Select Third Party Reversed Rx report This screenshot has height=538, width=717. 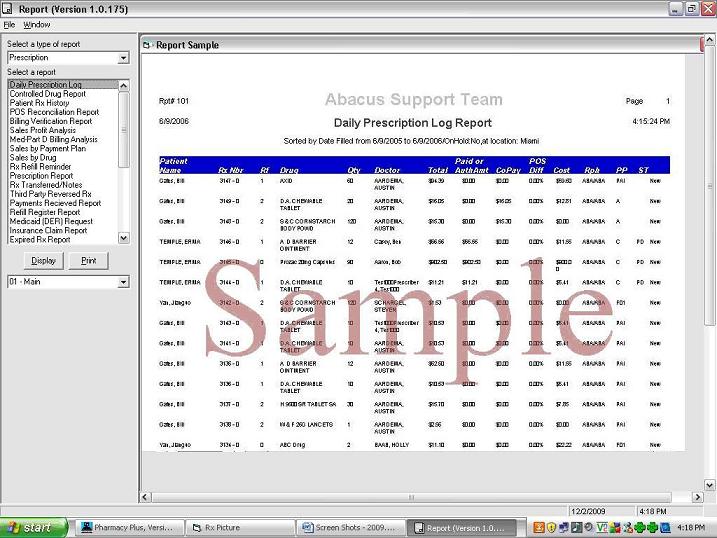(x=50, y=194)
